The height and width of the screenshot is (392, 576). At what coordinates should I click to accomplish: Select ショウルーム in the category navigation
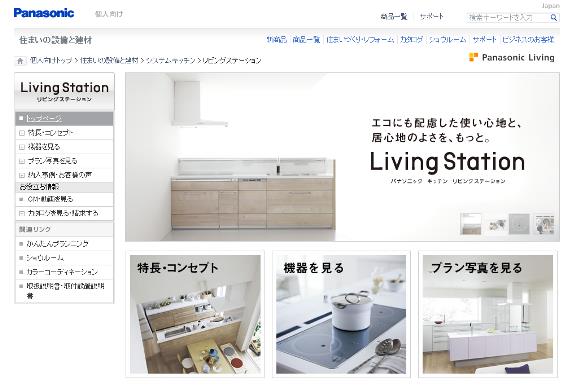pyautogui.click(x=447, y=40)
